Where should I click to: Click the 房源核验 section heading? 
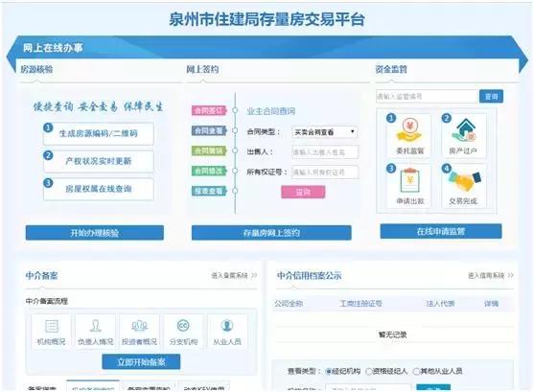(36, 69)
